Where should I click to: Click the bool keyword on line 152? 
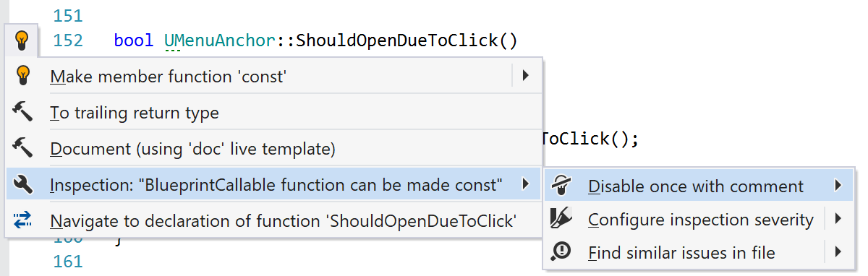coord(132,40)
